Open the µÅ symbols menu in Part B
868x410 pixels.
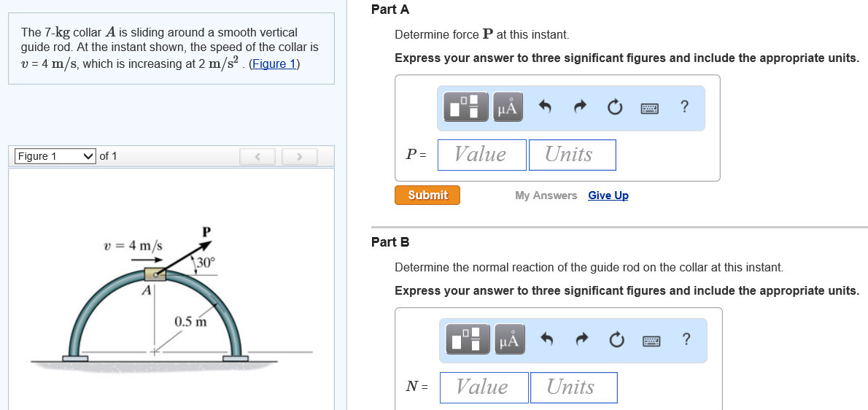point(509,340)
